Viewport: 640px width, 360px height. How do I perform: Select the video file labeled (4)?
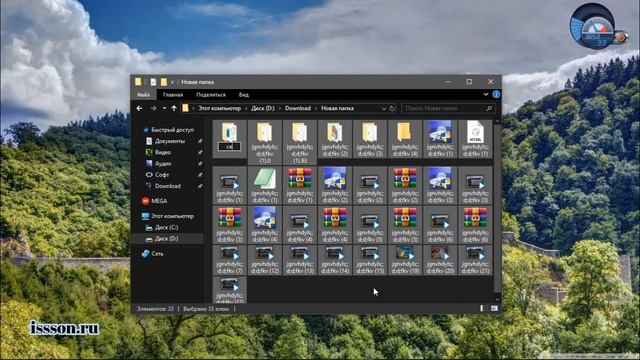tap(300, 225)
